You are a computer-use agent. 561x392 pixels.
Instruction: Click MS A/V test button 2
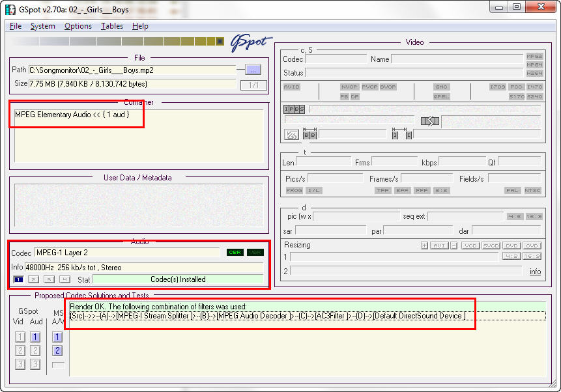[57, 350]
